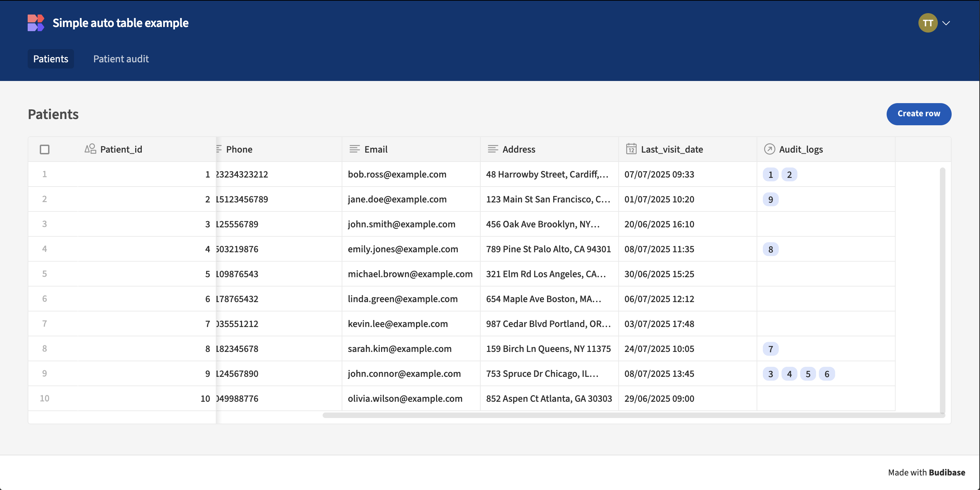Click the Phone column header
980x490 pixels.
(x=279, y=149)
